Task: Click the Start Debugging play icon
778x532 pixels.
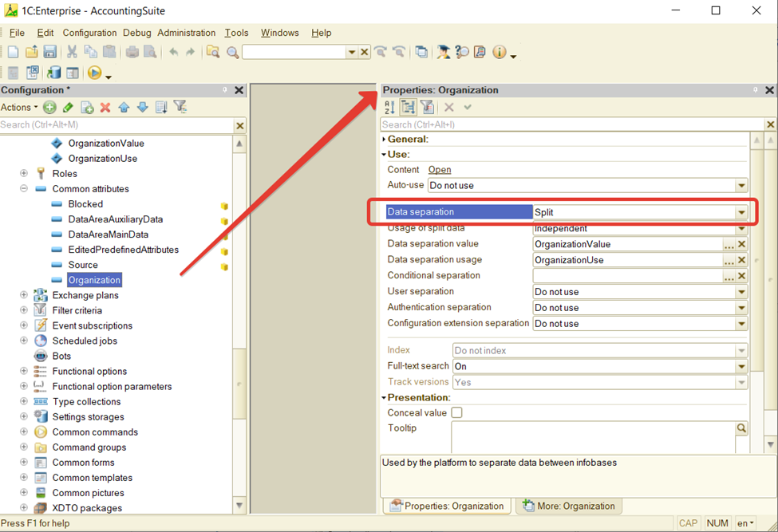Action: tap(94, 73)
